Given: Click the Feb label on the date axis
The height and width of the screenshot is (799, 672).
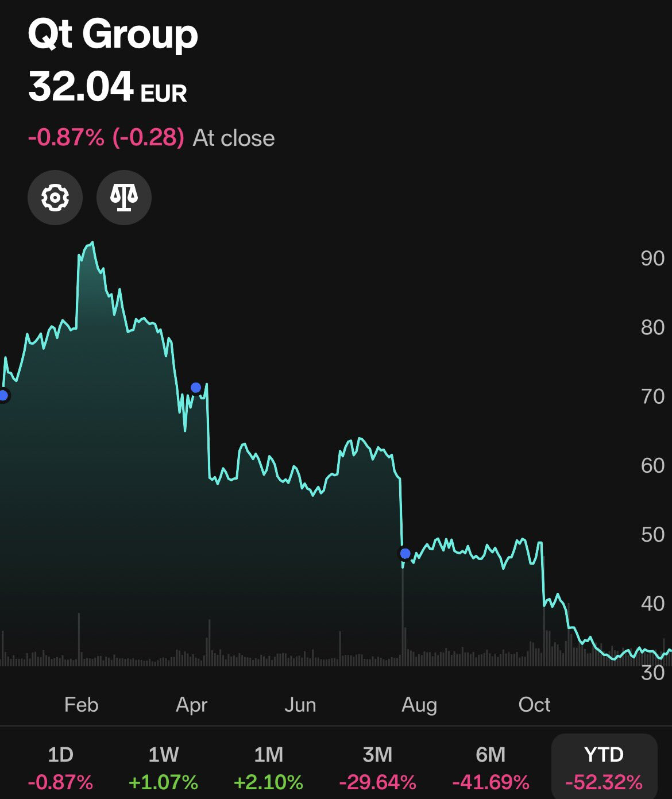Looking at the screenshot, I should pos(81,704).
